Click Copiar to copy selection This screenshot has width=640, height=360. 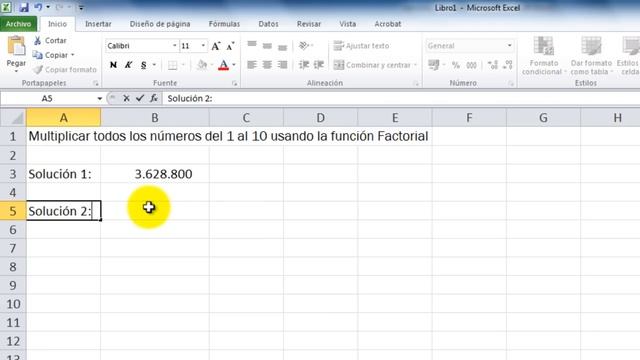50,55
